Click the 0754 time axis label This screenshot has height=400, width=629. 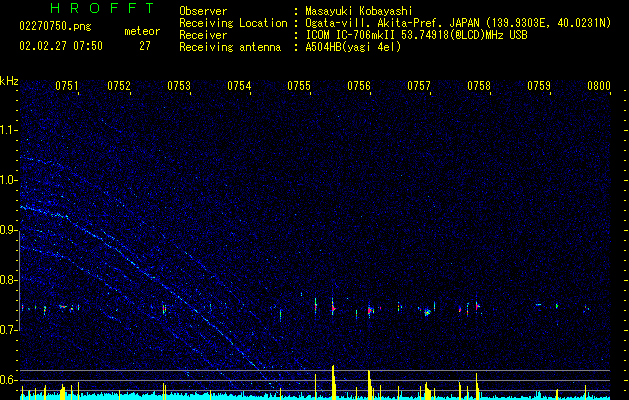[239, 86]
